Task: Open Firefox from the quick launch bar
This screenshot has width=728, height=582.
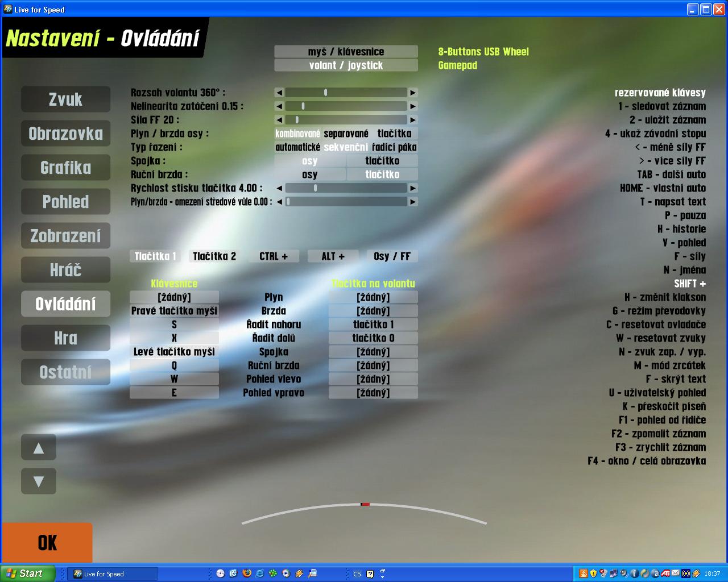Action: click(246, 573)
